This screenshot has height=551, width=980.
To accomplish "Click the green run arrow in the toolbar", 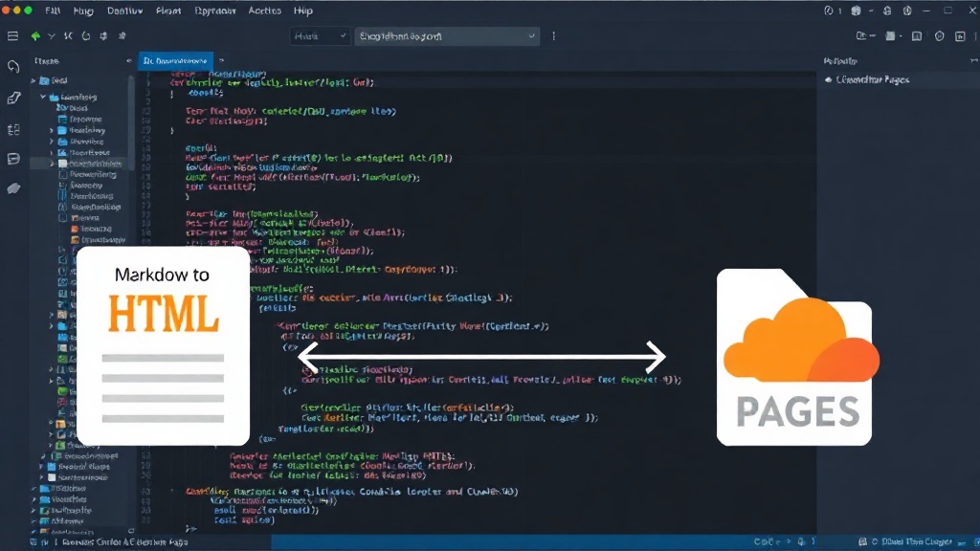I will 35,36.
